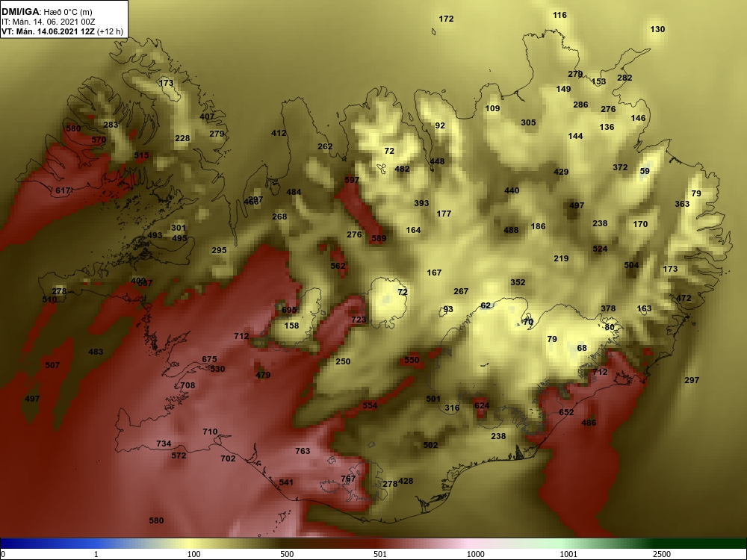Click the 763 height value
The width and height of the screenshot is (747, 560).
point(303,451)
